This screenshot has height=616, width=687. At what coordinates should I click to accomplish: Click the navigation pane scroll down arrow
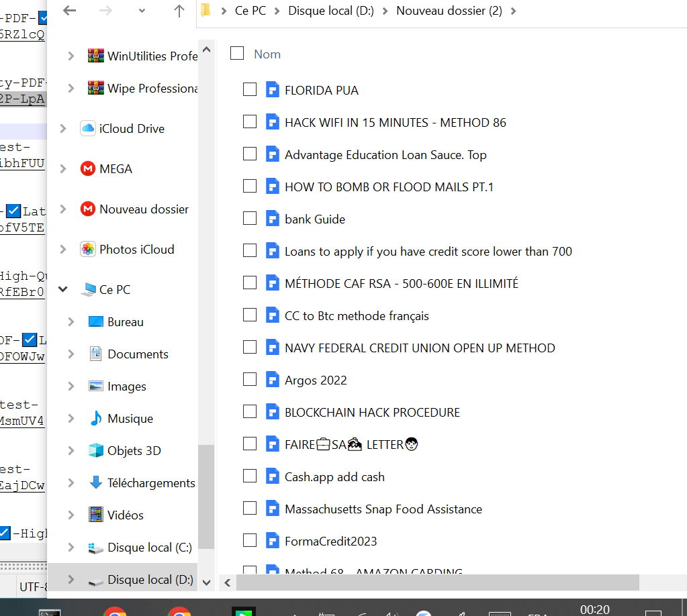coord(206,582)
